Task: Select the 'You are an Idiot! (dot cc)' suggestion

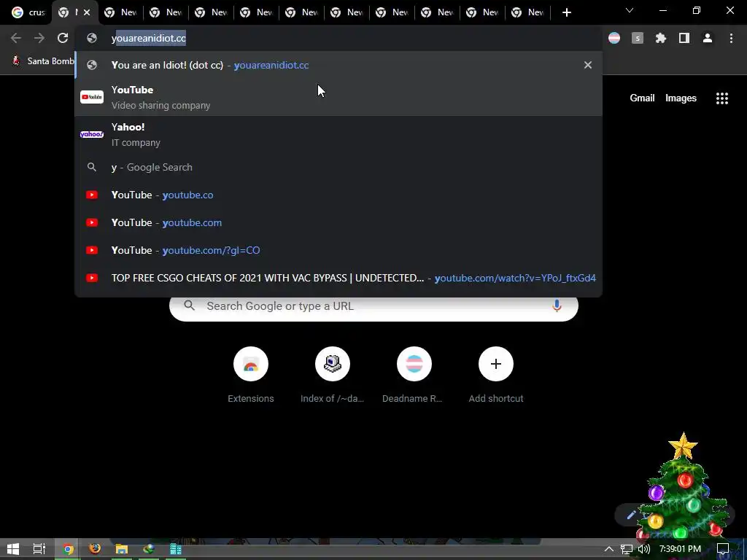Action: coord(338,65)
